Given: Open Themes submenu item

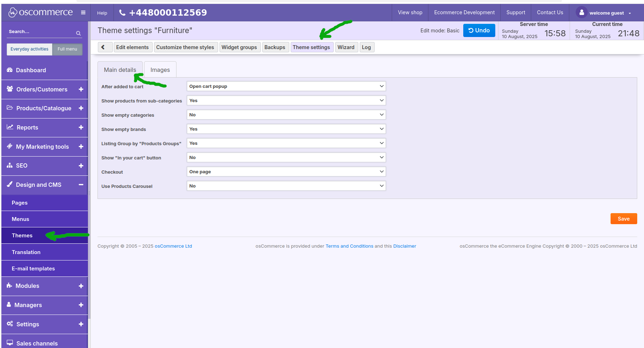Looking at the screenshot, I should point(44,235).
